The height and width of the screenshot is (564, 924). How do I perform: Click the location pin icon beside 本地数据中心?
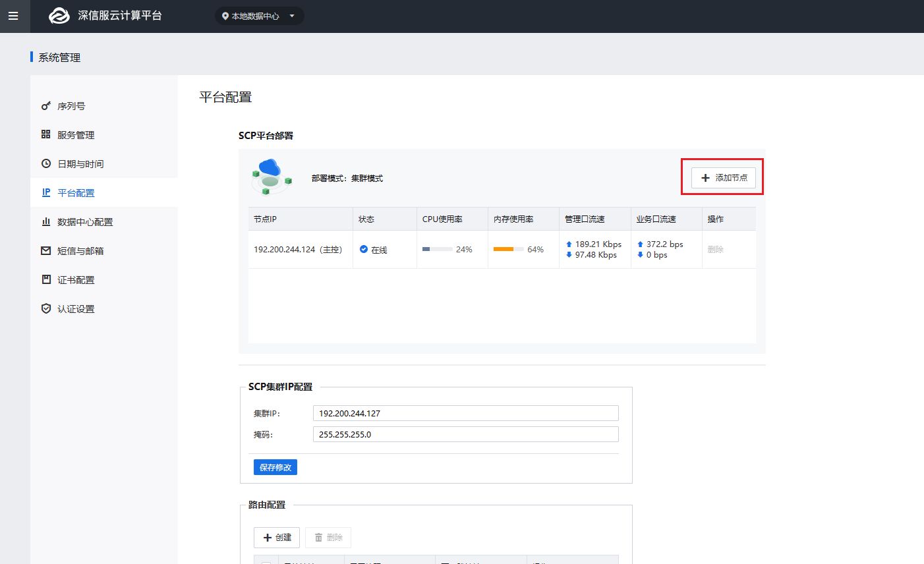point(225,16)
